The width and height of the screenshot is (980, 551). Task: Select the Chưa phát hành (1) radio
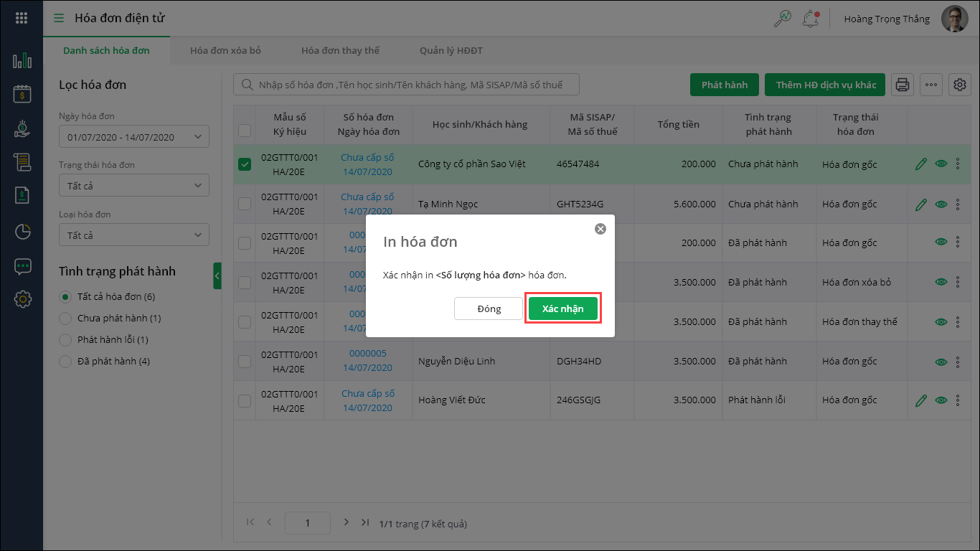click(65, 318)
